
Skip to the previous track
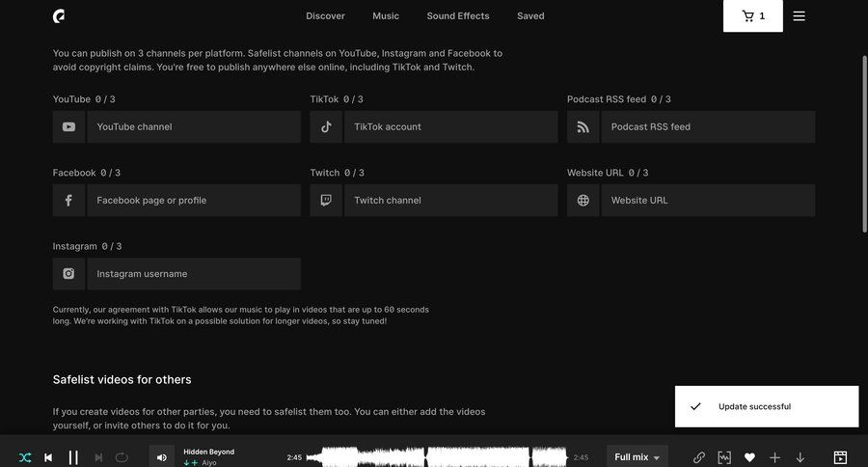(48, 457)
